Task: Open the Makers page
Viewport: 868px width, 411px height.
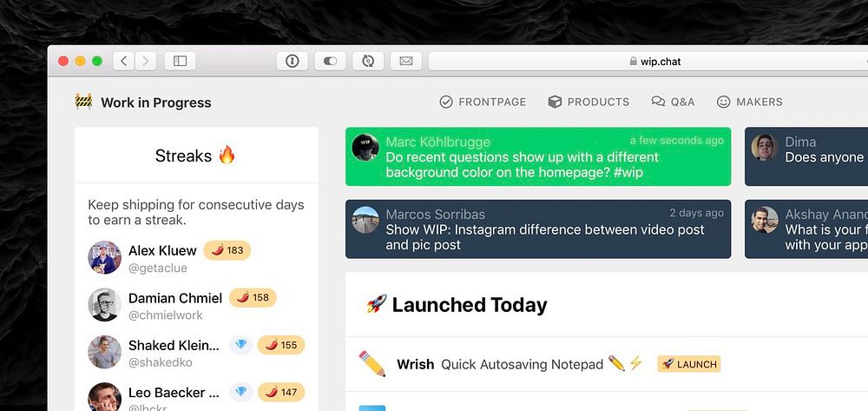Action: [x=750, y=102]
